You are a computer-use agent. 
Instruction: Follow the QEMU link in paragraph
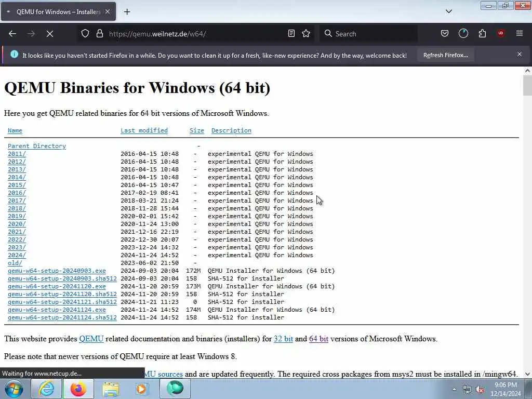[91, 339]
